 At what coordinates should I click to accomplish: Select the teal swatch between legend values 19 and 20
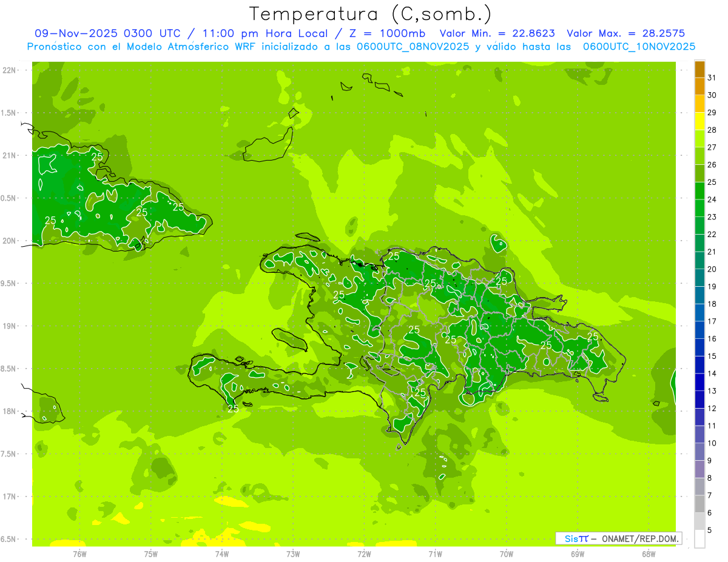click(x=699, y=278)
